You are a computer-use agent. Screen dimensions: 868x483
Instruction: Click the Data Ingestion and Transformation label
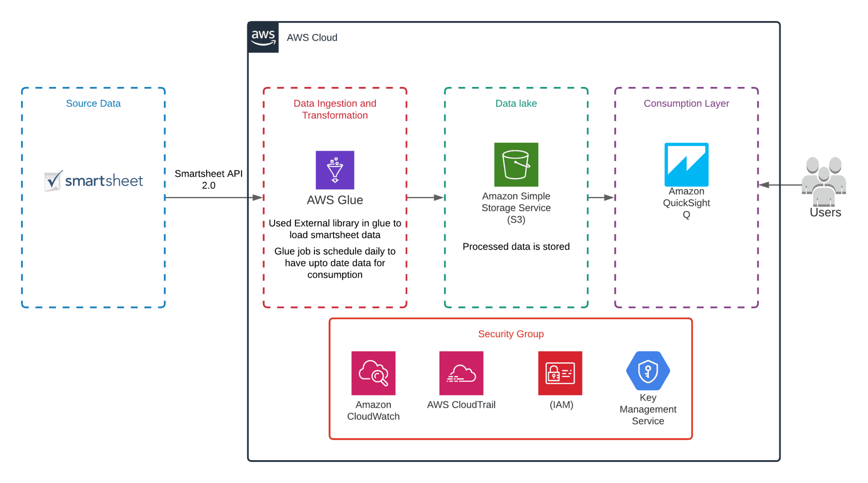(x=334, y=109)
